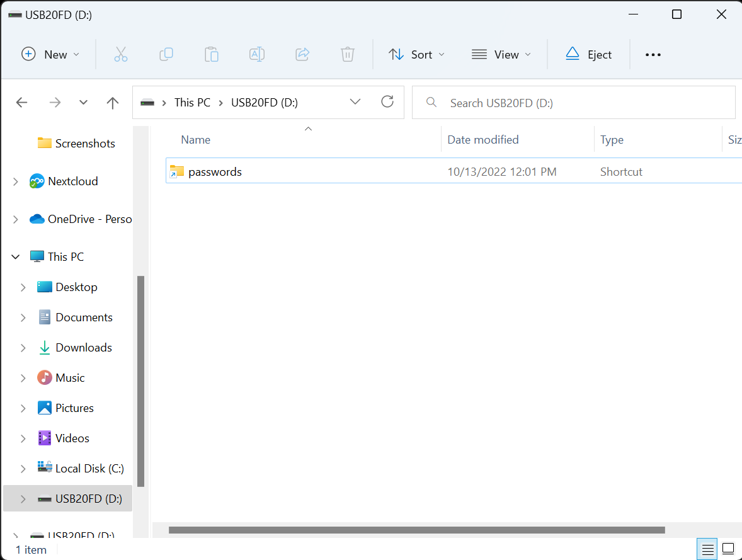Eject the USB drive
Screen dimensions: 742x560
(x=588, y=55)
